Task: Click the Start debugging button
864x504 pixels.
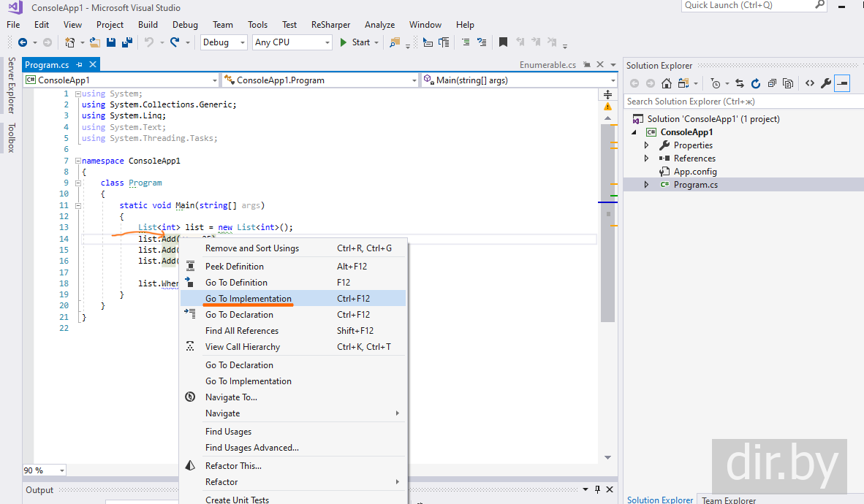Action: tap(355, 42)
